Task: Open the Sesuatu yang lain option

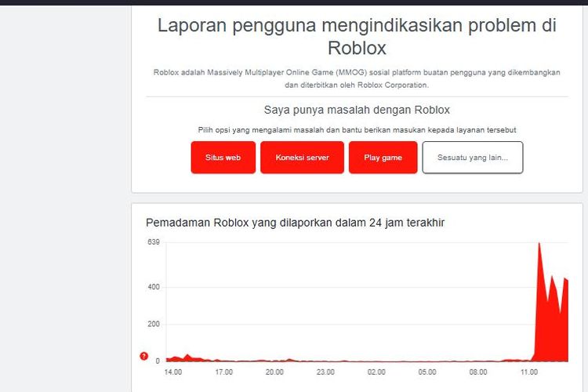Action: 473,157
